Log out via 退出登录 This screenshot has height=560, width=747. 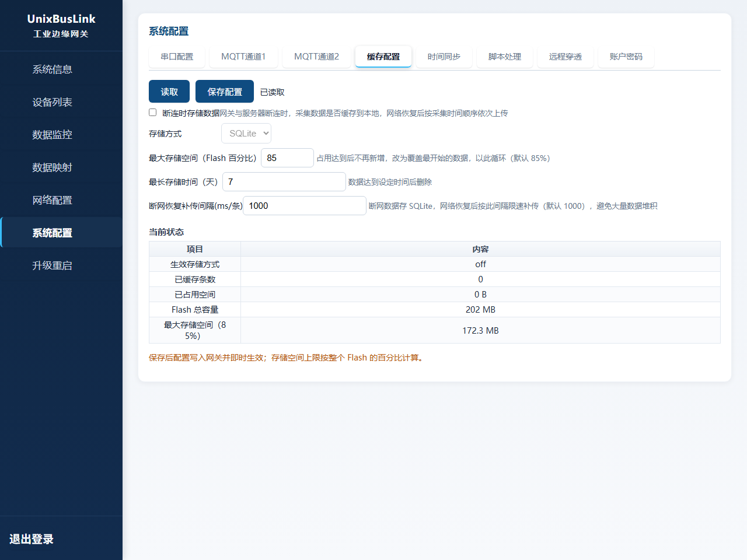(x=32, y=539)
